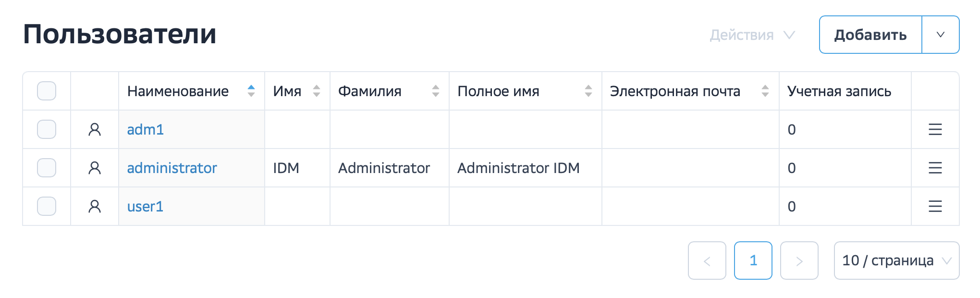Open the row actions menu for adm1
This screenshot has width=980, height=298.
point(933,129)
